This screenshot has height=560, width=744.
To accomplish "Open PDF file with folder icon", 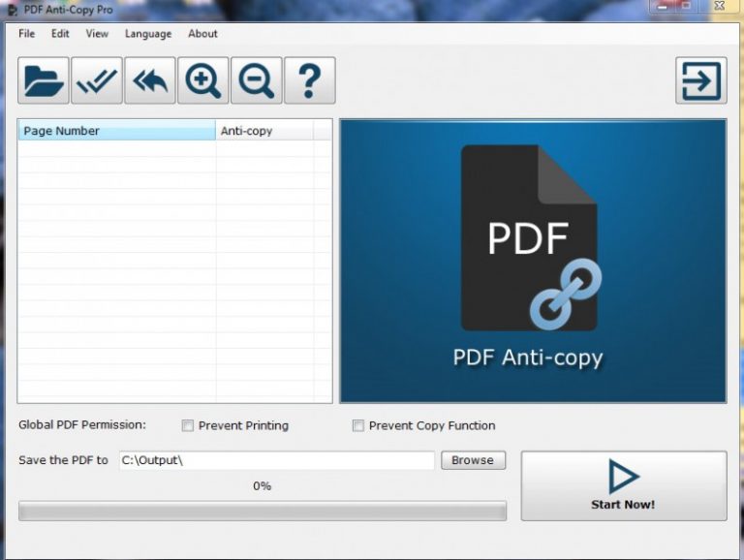I will click(x=44, y=80).
